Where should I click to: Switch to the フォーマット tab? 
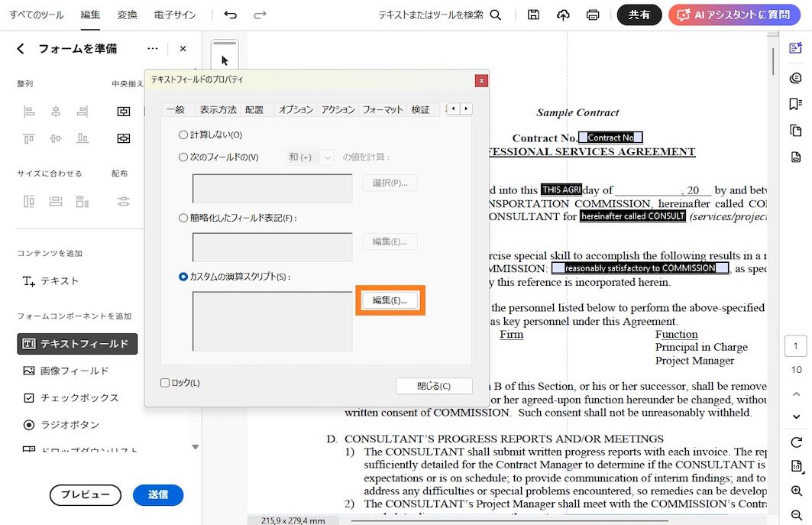click(382, 109)
